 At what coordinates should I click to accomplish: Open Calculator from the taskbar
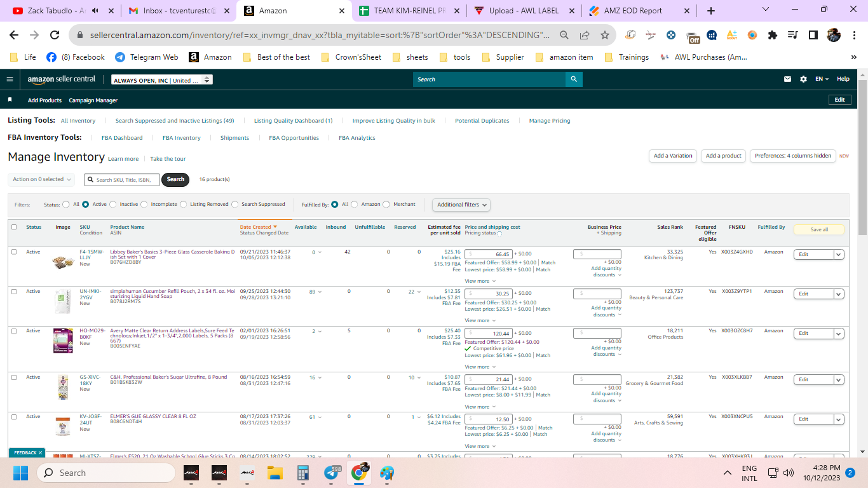pyautogui.click(x=302, y=473)
